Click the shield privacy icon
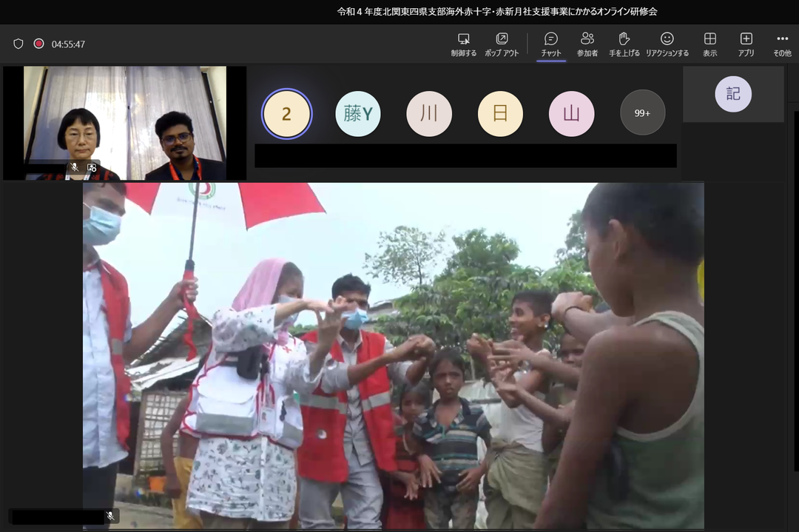 tap(18, 44)
